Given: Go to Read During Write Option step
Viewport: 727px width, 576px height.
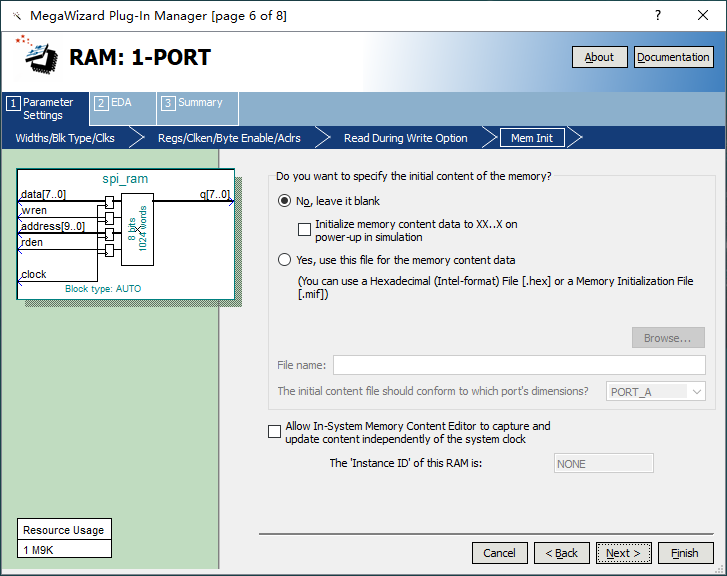Looking at the screenshot, I should (405, 138).
